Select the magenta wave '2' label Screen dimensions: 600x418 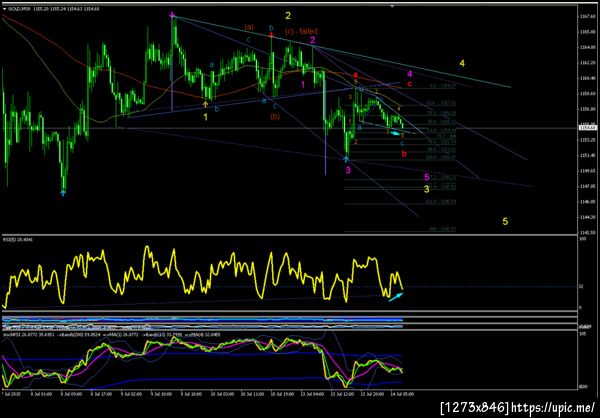(313, 40)
